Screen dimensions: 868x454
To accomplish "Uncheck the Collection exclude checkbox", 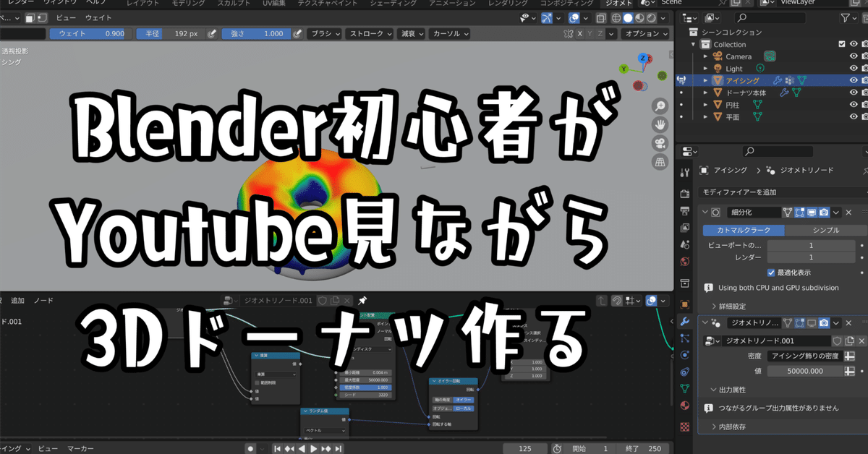I will click(841, 45).
